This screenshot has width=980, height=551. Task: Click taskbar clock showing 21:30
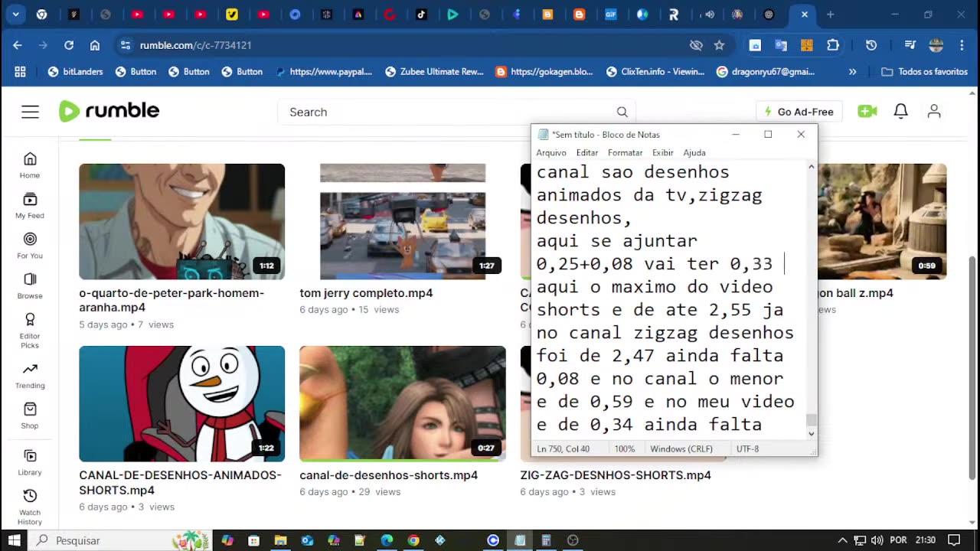click(926, 540)
